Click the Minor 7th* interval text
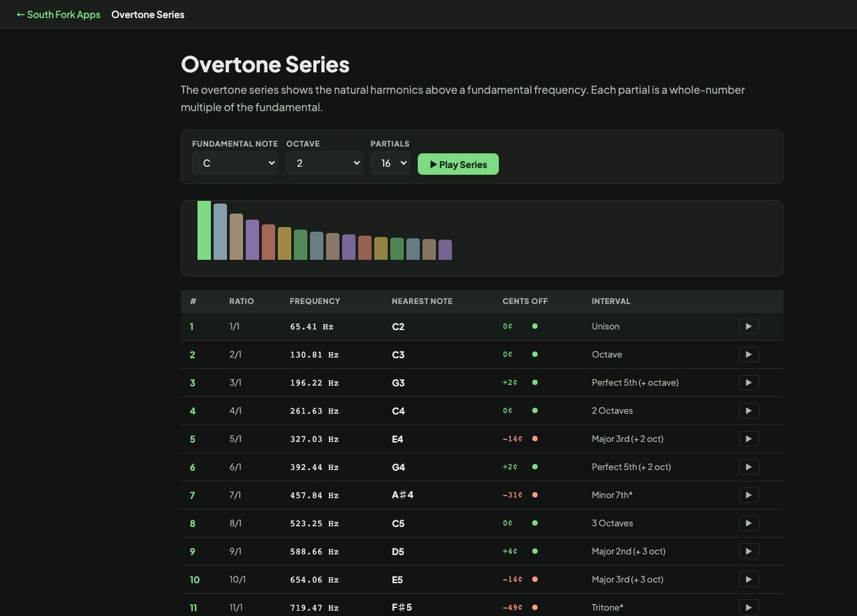857x616 pixels. (x=612, y=495)
